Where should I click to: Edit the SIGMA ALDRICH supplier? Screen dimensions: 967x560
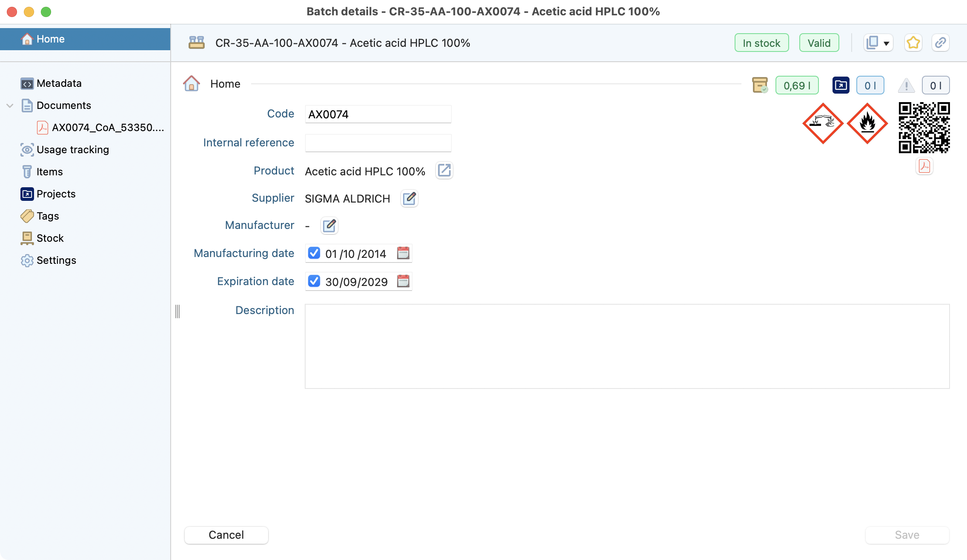coord(409,198)
